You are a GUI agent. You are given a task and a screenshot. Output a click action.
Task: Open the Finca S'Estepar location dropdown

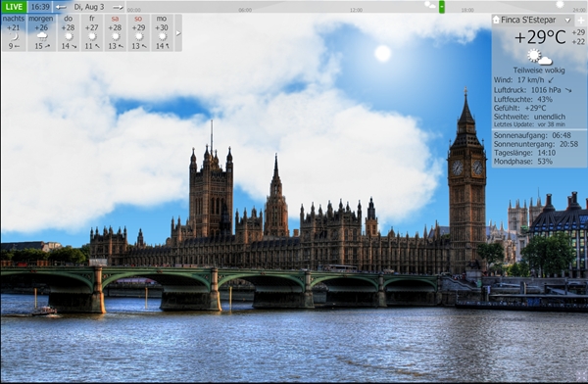point(567,21)
